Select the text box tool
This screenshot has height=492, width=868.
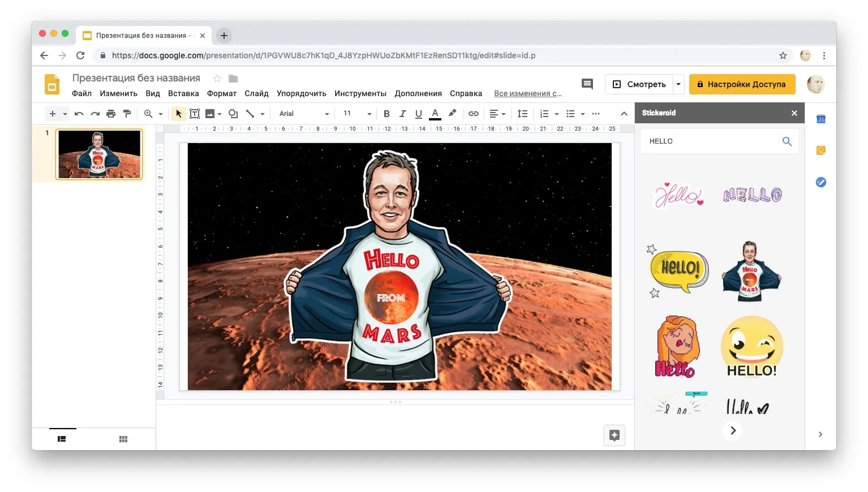(x=195, y=114)
